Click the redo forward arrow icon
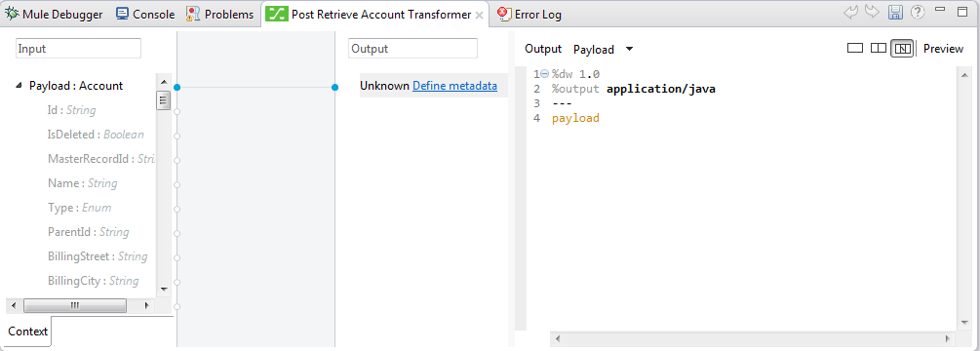The image size is (980, 351). click(x=872, y=12)
